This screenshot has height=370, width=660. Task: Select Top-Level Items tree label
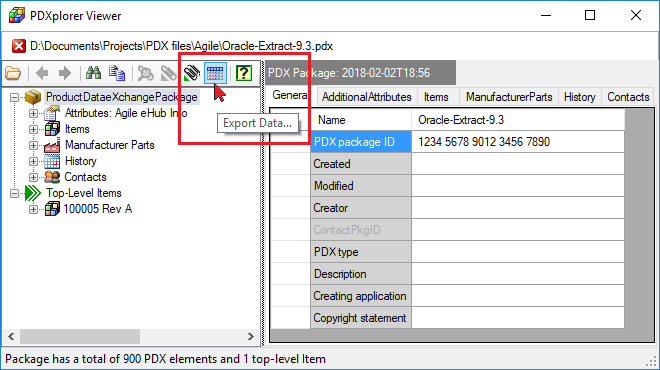click(x=84, y=193)
